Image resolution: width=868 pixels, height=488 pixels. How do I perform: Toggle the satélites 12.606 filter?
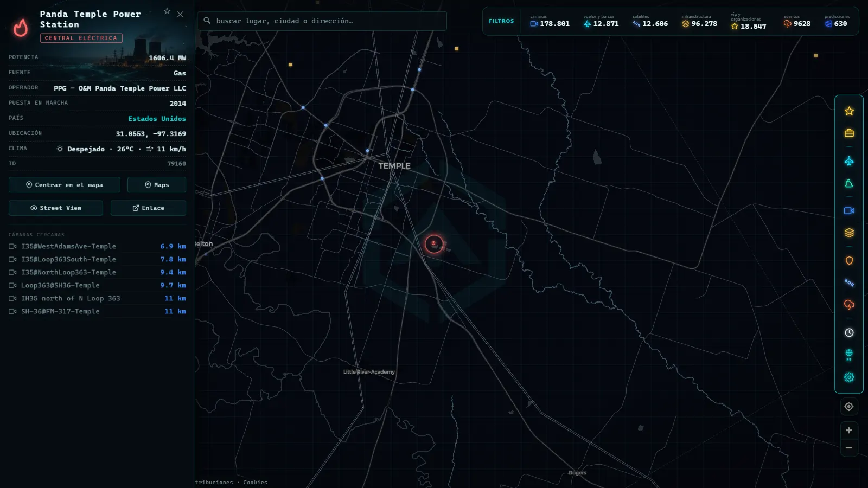tap(650, 22)
